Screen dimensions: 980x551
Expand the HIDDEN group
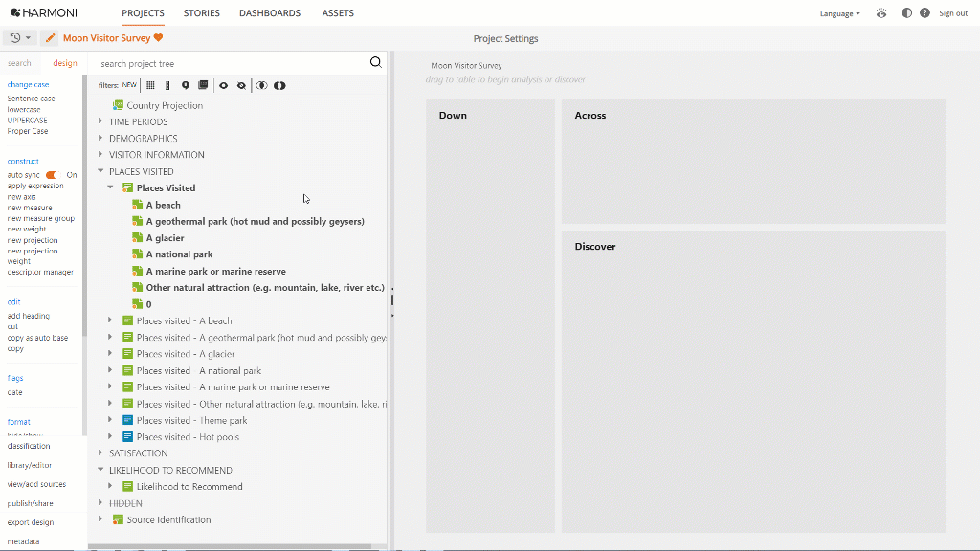[100, 502]
